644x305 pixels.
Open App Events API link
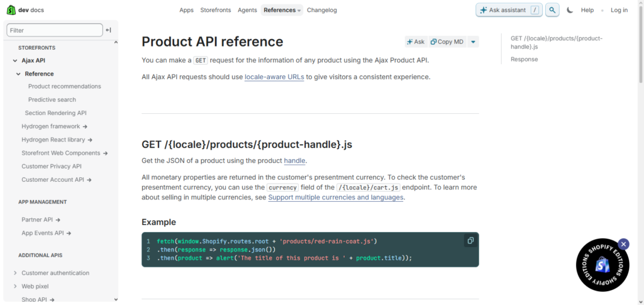point(47,233)
